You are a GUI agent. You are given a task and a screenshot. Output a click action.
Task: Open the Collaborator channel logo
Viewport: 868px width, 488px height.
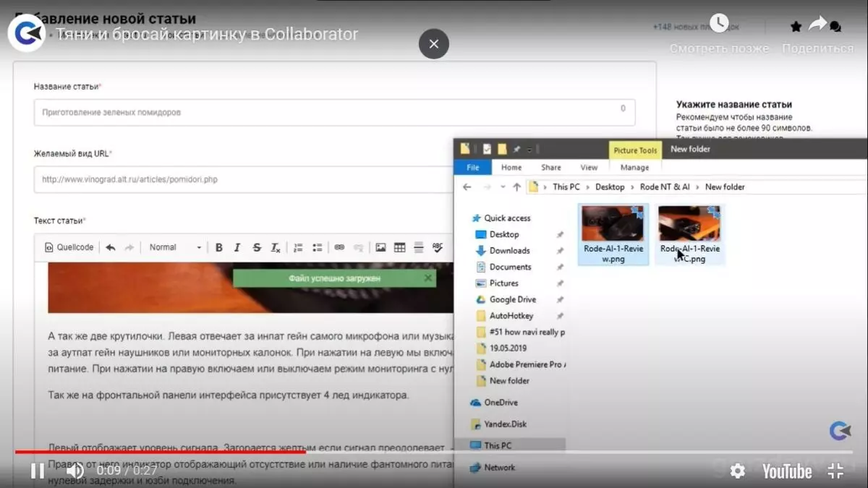click(x=27, y=33)
